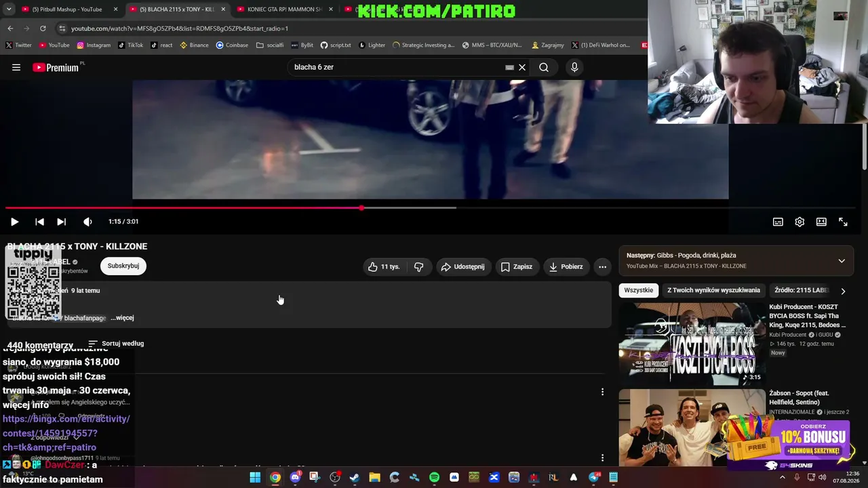Subscribe with the Subskrybuj button
Image resolution: width=868 pixels, height=488 pixels.
click(123, 266)
